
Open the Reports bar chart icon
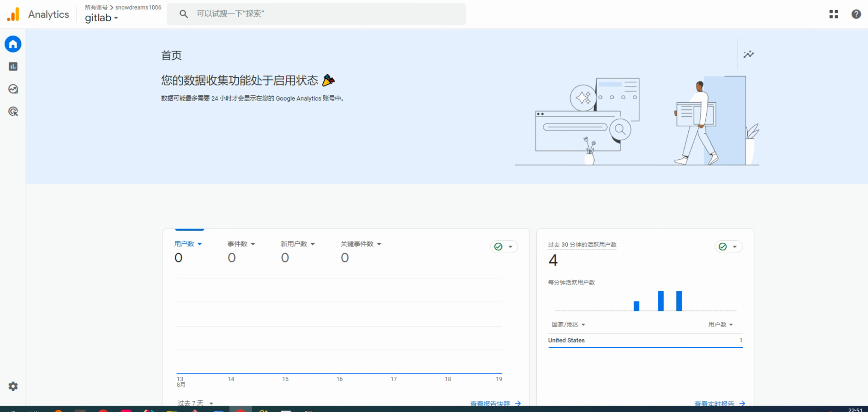[x=13, y=66]
